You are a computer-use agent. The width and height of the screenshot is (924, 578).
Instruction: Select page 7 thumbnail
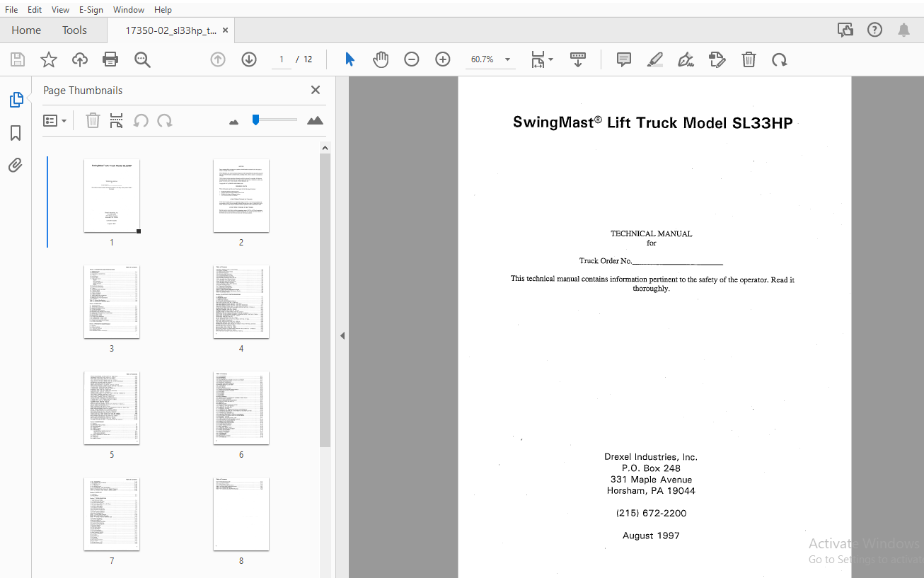112,514
